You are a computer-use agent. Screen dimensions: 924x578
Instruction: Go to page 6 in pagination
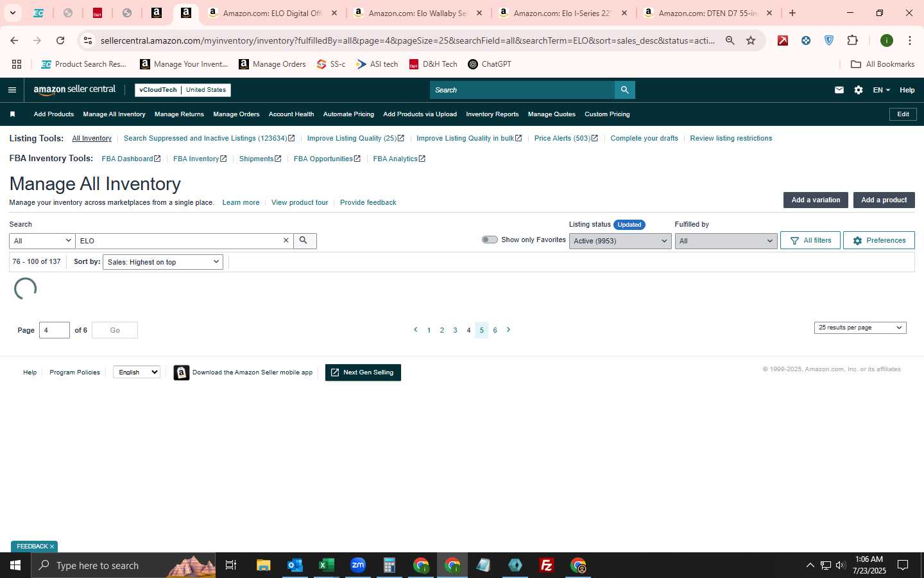point(495,330)
